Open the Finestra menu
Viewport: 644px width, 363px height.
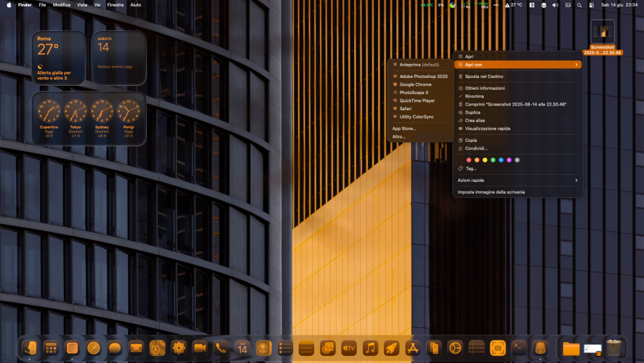point(115,5)
